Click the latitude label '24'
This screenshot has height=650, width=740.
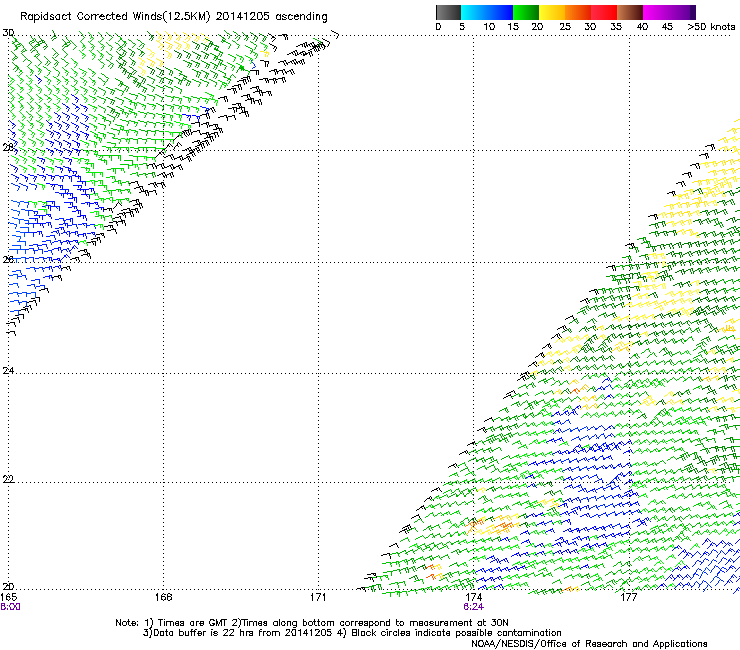click(x=8, y=371)
